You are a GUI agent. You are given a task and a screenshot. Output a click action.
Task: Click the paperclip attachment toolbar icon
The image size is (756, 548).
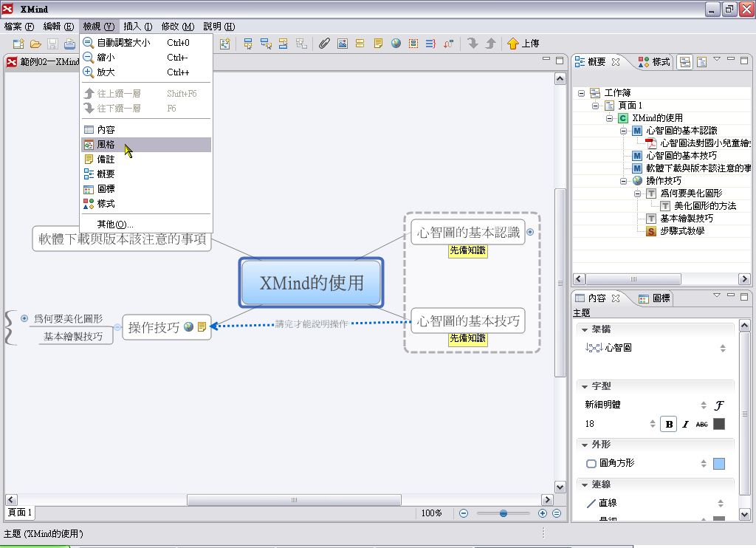tap(323, 44)
